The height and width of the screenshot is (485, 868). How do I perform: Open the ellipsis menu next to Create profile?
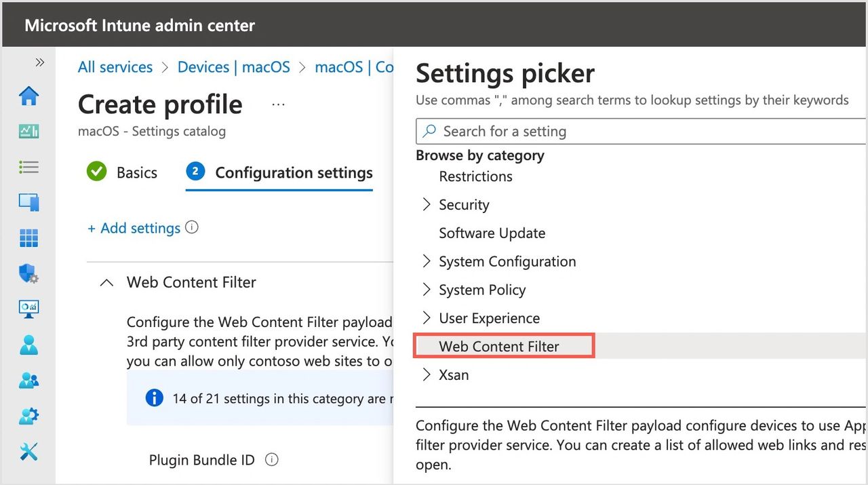tap(278, 104)
